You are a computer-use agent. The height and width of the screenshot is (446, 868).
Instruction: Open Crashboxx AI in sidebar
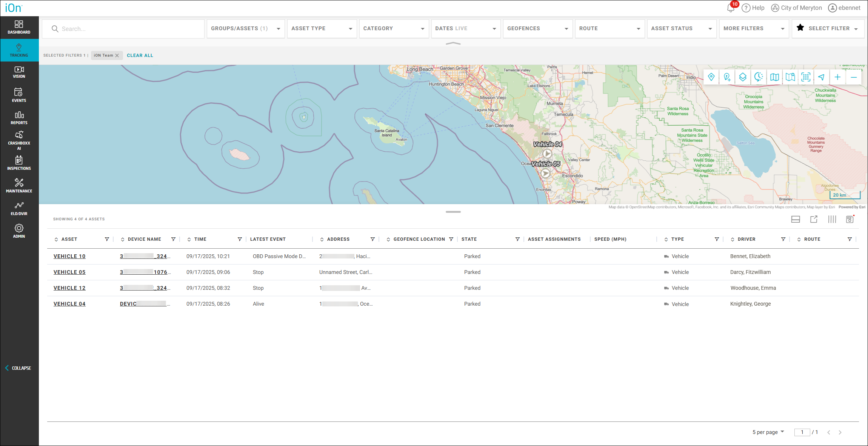pyautogui.click(x=19, y=140)
